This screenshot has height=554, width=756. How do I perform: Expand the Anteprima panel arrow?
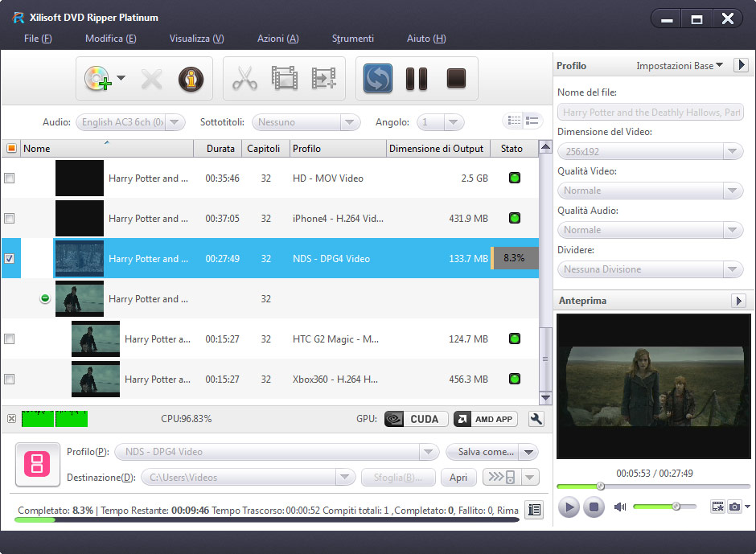(738, 301)
